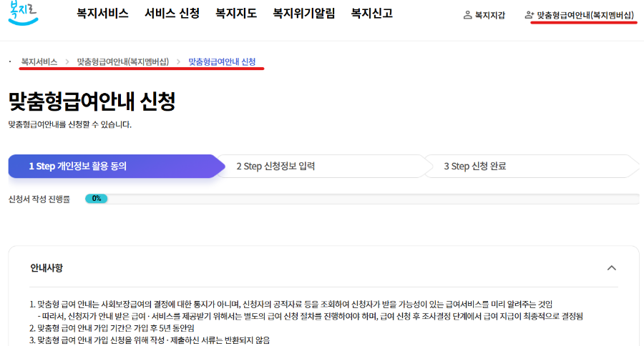Screen dimensions: 644x346
Task: Click notice line 2 about the 가입 후 5년 동안임 period
Action: 112,328
